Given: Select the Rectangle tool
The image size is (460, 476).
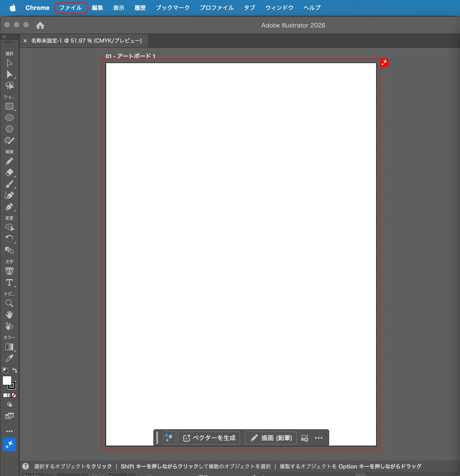Looking at the screenshot, I should point(10,106).
